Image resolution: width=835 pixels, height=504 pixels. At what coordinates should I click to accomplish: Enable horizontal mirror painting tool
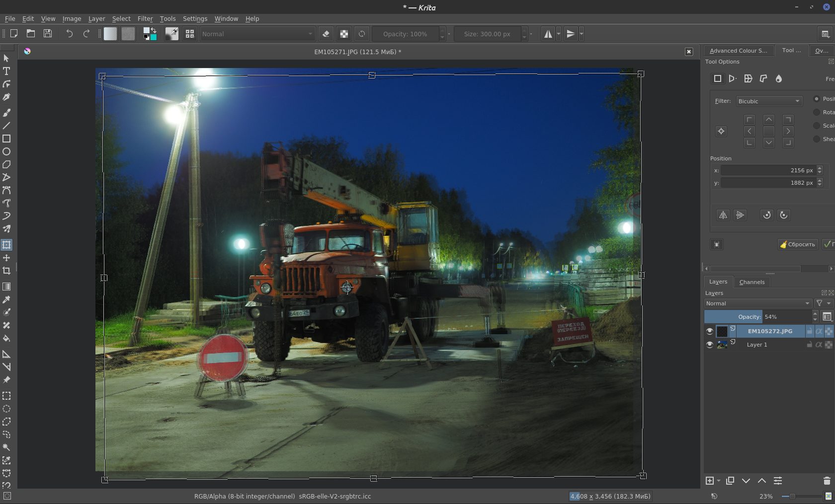click(x=548, y=34)
